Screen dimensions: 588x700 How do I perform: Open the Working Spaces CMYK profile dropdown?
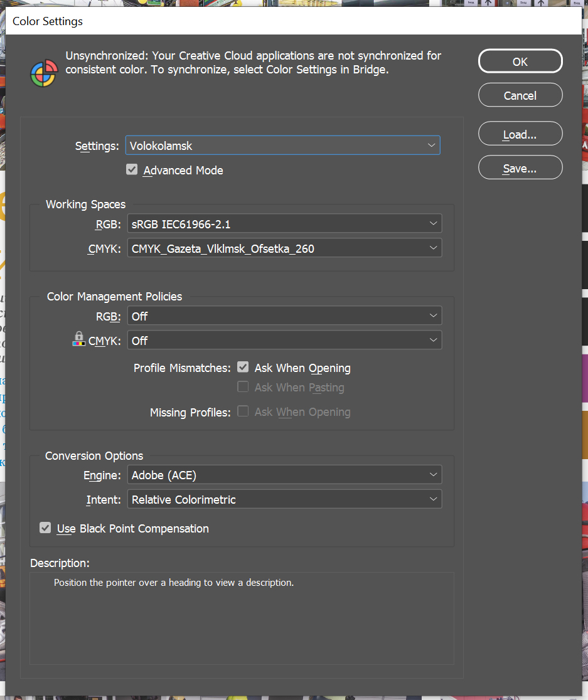[x=284, y=248]
